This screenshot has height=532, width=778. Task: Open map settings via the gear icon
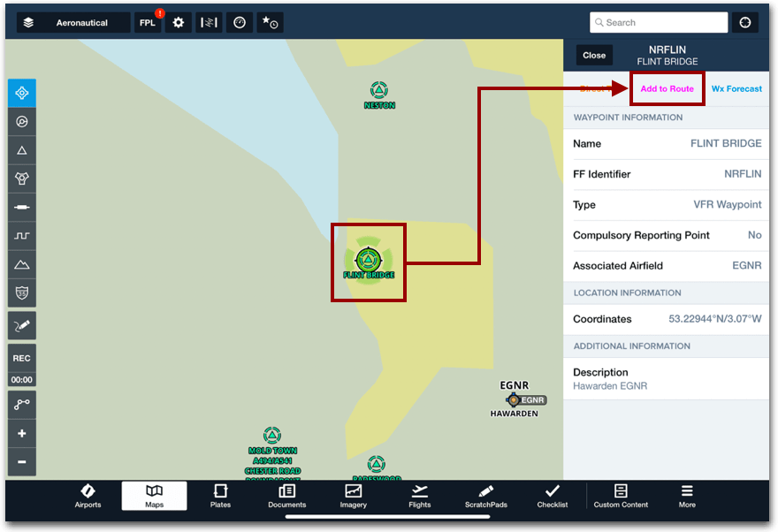[178, 22]
